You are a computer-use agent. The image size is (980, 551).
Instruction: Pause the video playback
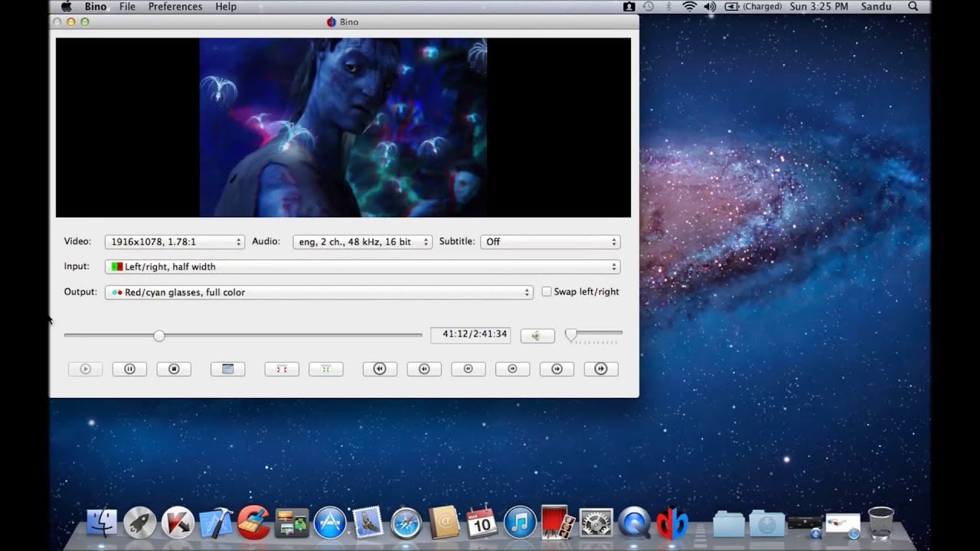tap(129, 369)
